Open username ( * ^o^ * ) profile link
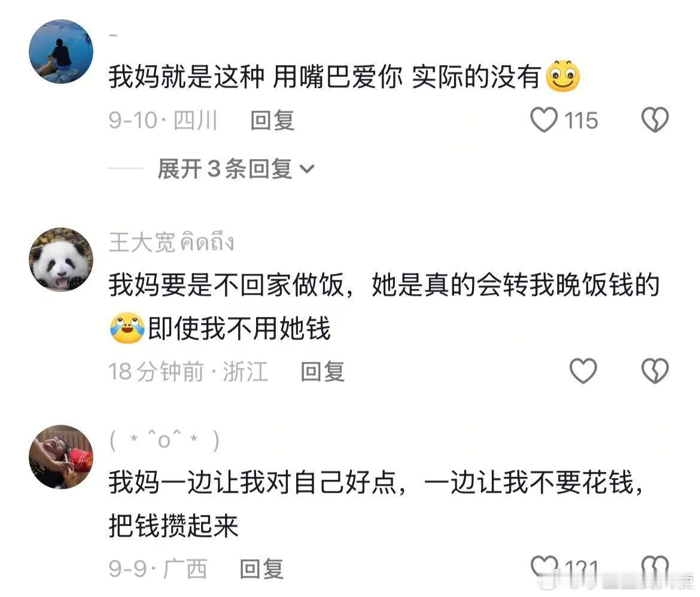 165,440
